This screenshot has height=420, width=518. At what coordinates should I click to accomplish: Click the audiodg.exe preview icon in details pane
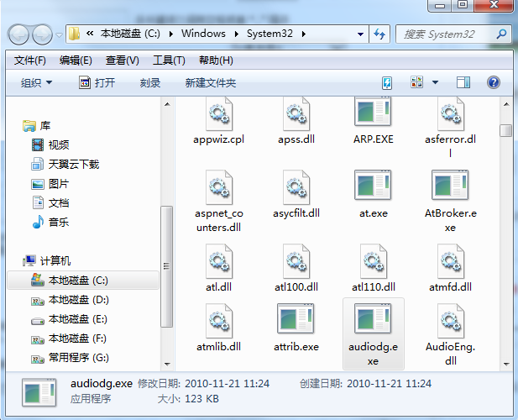pos(39,392)
